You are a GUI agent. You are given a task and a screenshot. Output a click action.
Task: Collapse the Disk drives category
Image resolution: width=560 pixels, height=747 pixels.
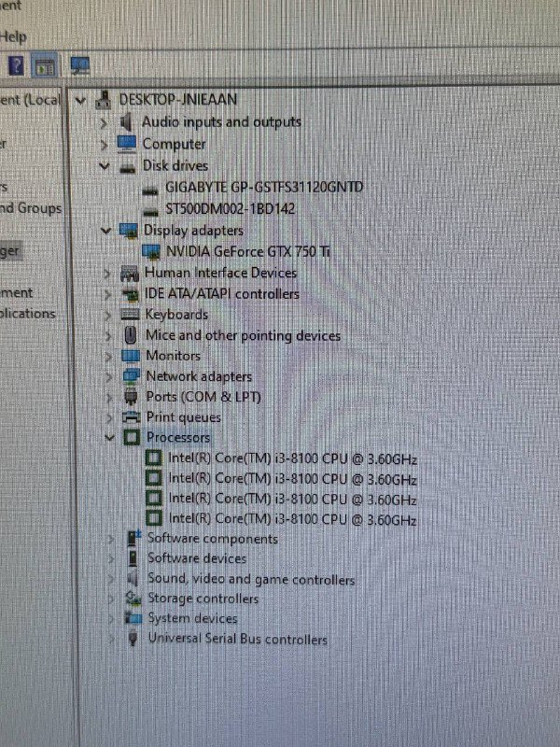[105, 166]
